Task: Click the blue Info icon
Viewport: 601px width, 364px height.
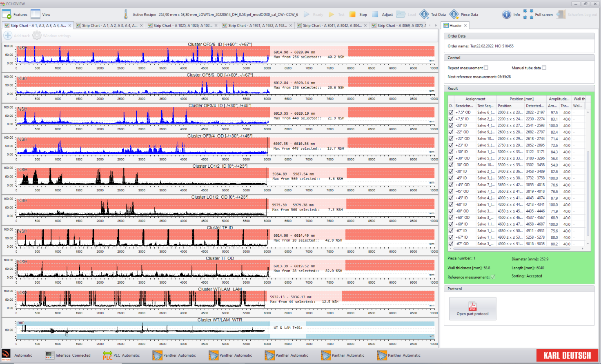Action: click(506, 14)
